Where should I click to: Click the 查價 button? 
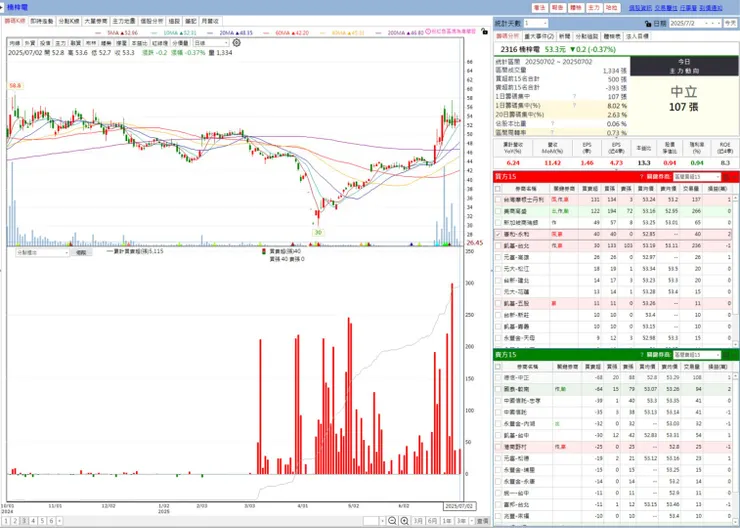click(483, 521)
